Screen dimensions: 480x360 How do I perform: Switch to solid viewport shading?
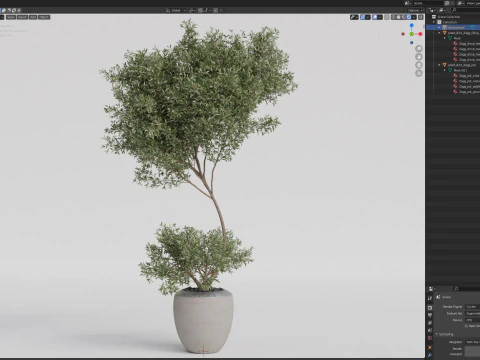coord(399,17)
